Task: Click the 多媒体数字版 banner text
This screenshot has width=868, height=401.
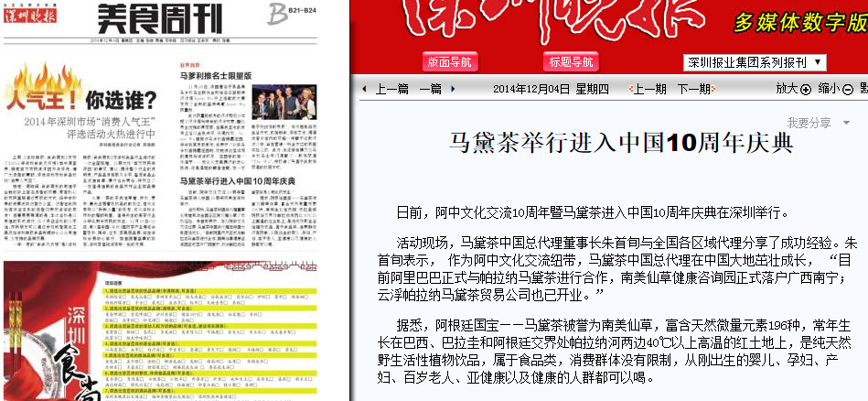Action: [800, 23]
